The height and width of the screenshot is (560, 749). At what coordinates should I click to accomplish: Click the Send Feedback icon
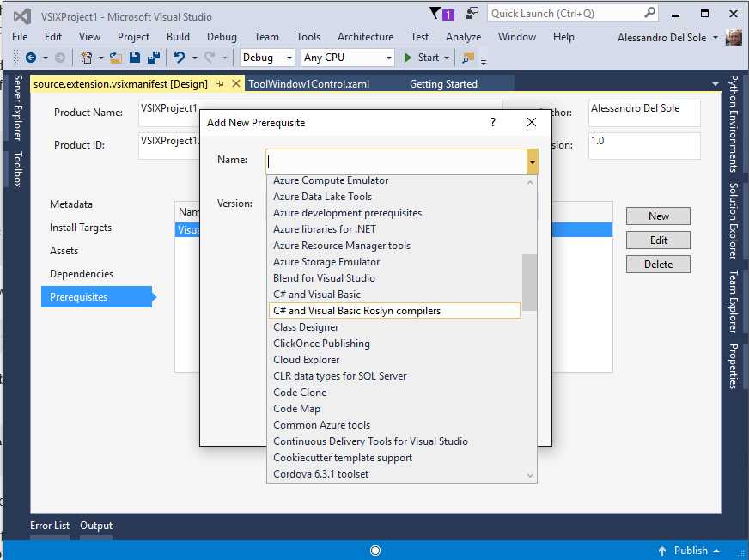pyautogui.click(x=472, y=14)
